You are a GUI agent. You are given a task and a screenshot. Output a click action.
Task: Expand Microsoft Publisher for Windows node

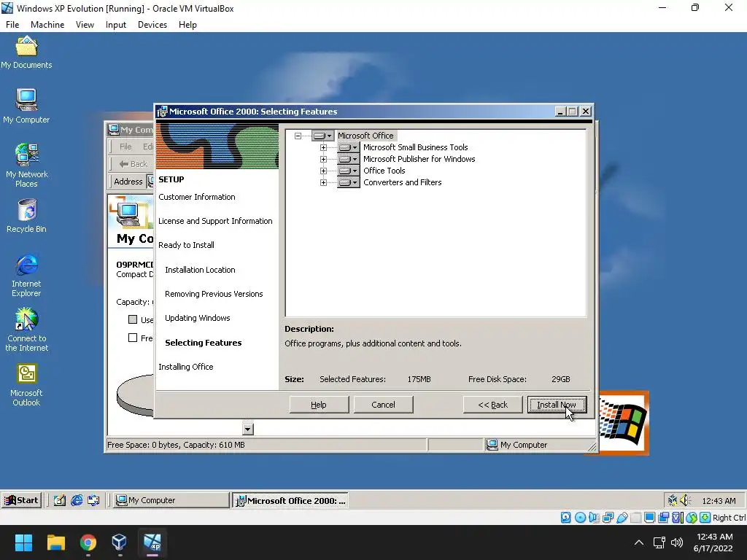point(323,159)
